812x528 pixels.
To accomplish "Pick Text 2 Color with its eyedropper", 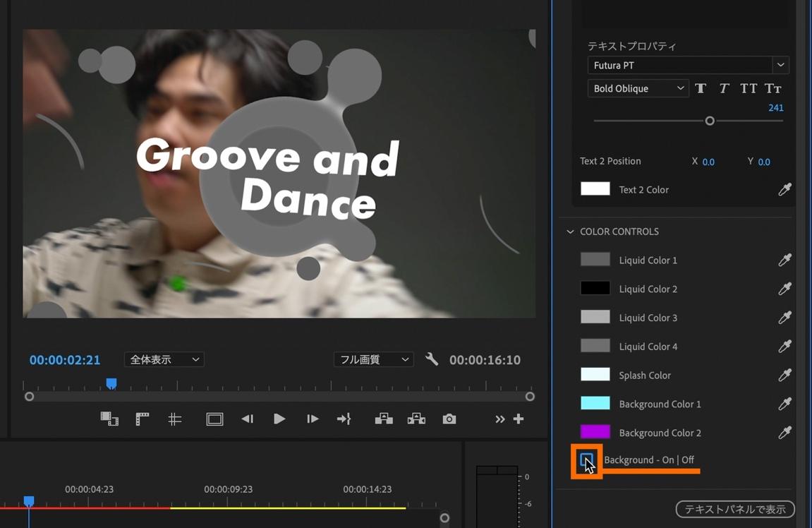I will click(x=784, y=190).
